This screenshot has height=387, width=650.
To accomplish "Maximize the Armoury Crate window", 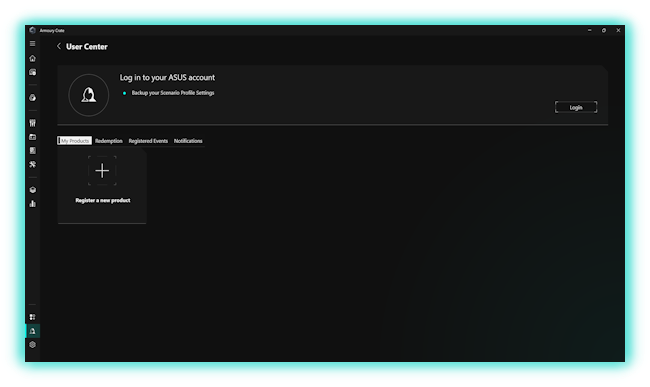I will click(604, 30).
